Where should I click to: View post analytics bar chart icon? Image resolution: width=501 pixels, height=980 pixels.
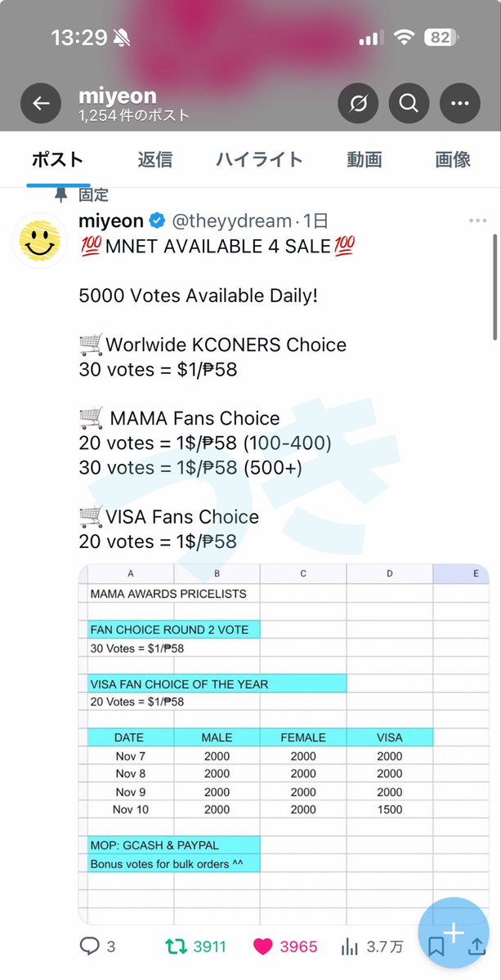point(349,947)
